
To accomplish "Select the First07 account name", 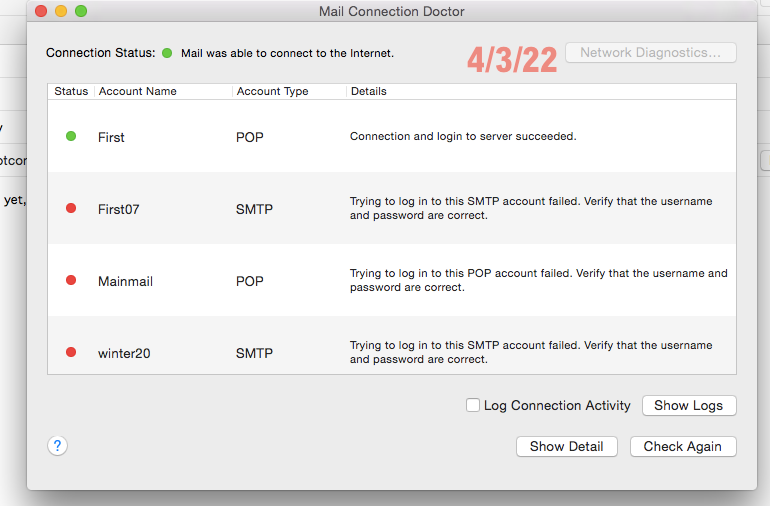I will (x=118, y=209).
